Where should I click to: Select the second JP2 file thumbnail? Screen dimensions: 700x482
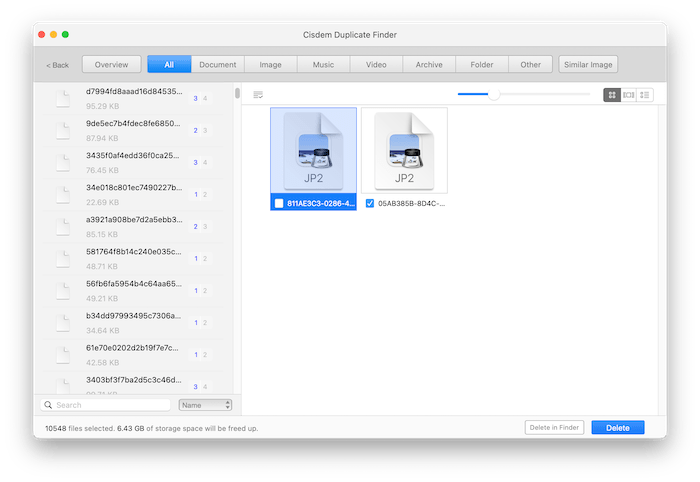pos(404,150)
